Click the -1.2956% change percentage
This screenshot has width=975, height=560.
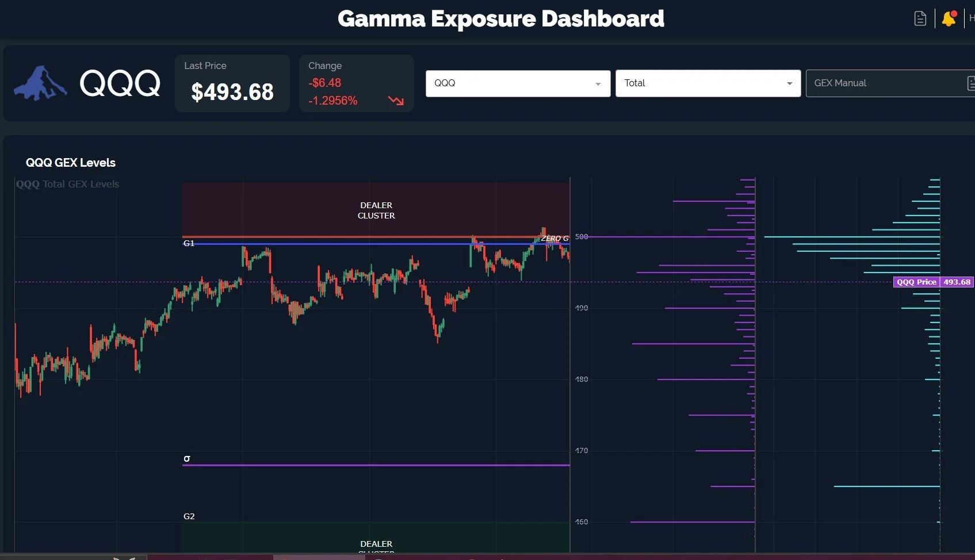pyautogui.click(x=333, y=101)
